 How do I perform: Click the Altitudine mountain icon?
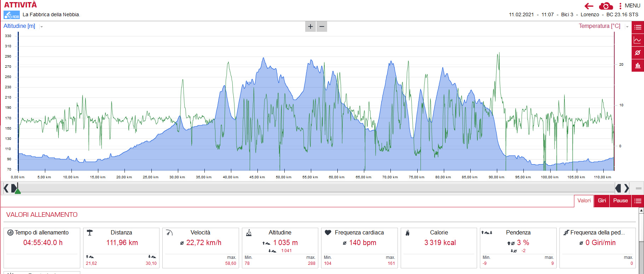tap(249, 232)
